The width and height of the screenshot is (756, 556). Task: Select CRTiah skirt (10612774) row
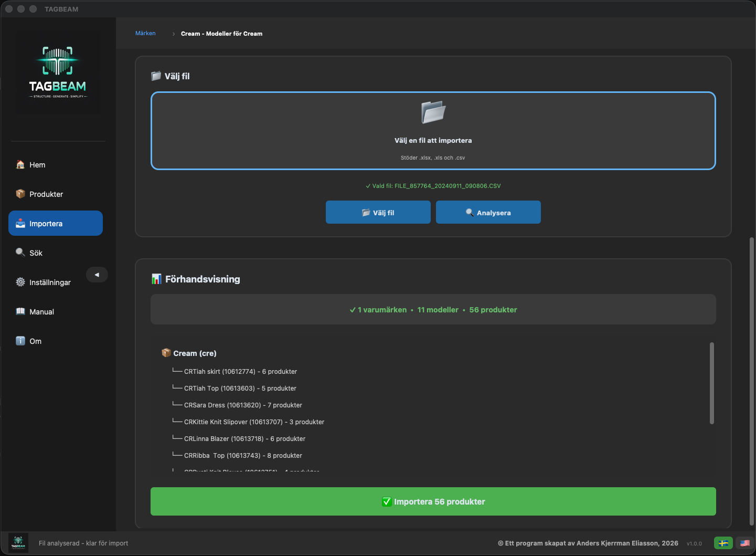(x=235, y=371)
